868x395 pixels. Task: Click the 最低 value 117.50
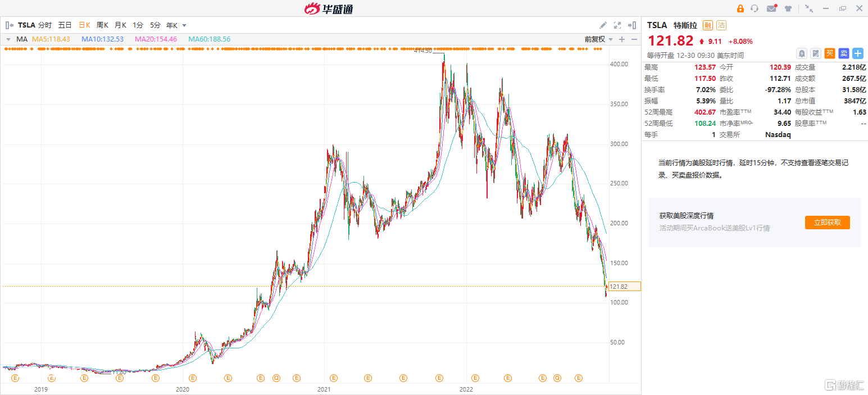tap(705, 79)
